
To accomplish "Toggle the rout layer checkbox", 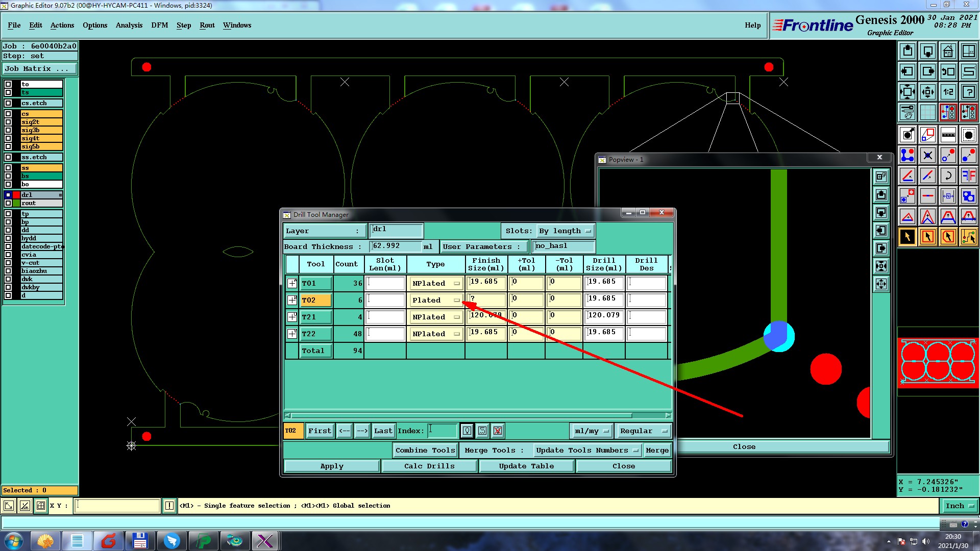I will pos(8,203).
